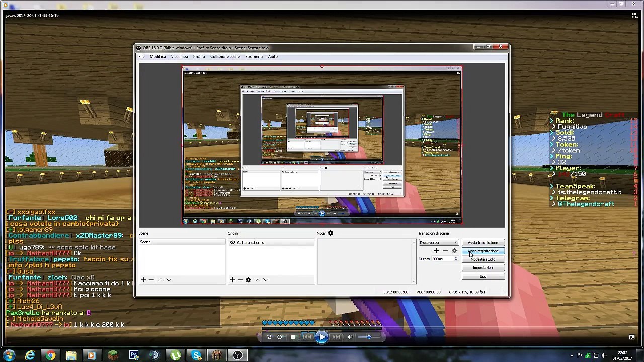
Task: Open source properties gear in the Origini panel
Action: click(x=248, y=280)
